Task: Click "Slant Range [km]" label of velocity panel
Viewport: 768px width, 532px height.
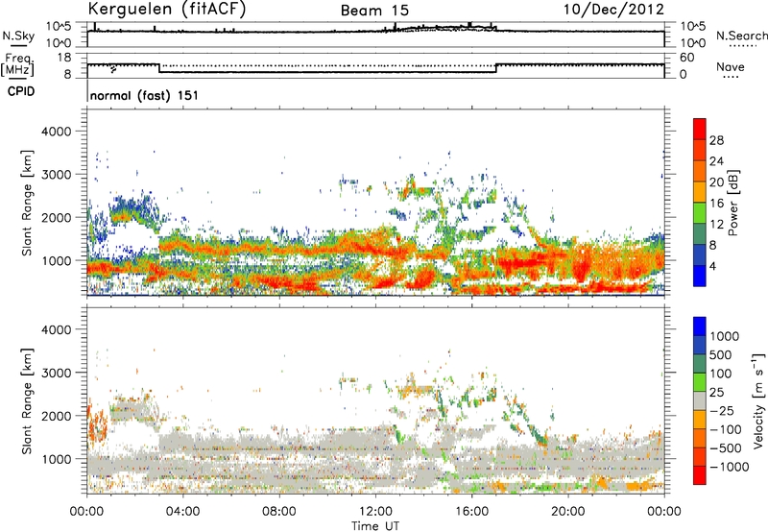Action: pyautogui.click(x=27, y=401)
